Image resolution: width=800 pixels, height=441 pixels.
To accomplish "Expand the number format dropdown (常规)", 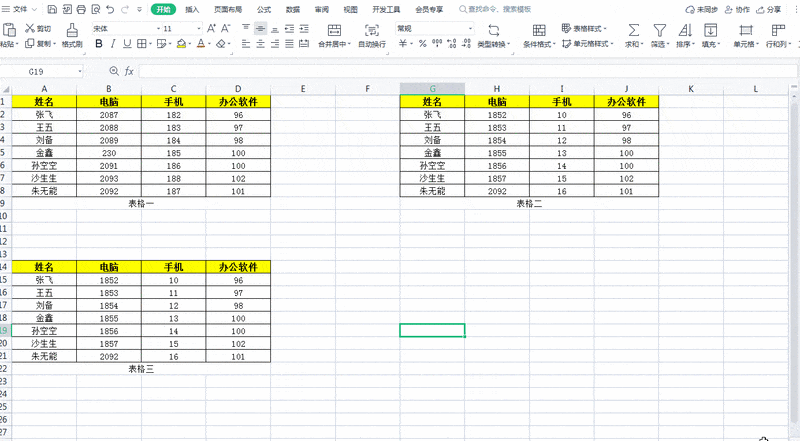I will click(x=470, y=29).
